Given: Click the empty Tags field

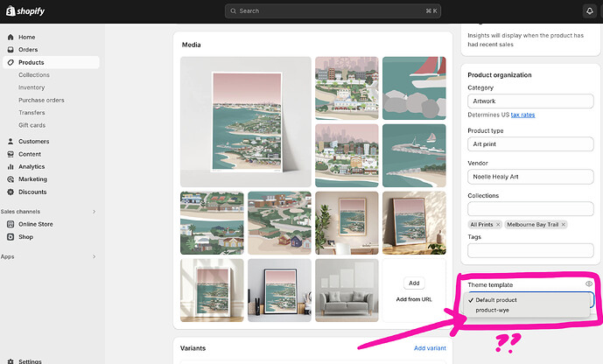Looking at the screenshot, I should (530, 250).
